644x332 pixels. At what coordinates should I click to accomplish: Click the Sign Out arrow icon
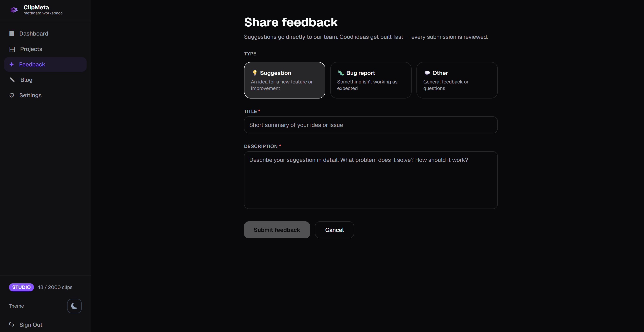(x=12, y=324)
